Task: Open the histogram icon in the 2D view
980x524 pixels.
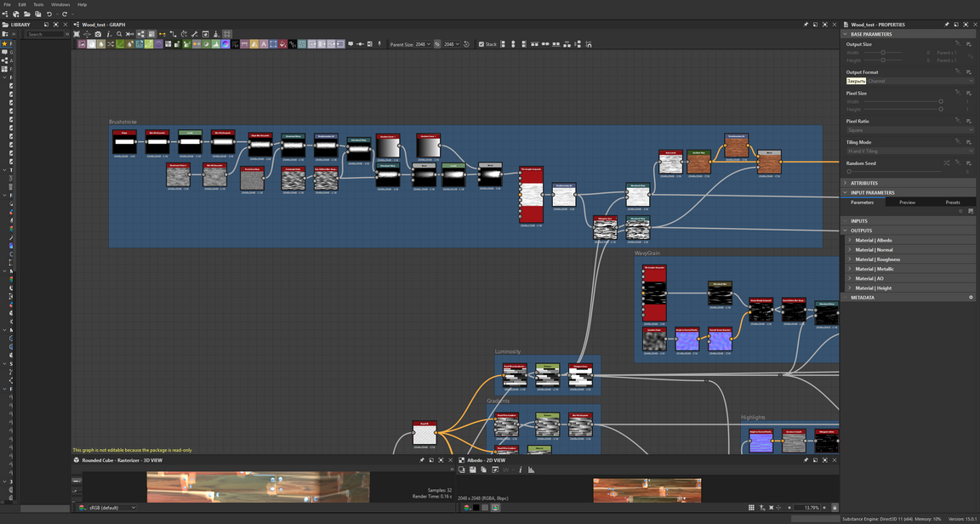Action: [x=531, y=470]
